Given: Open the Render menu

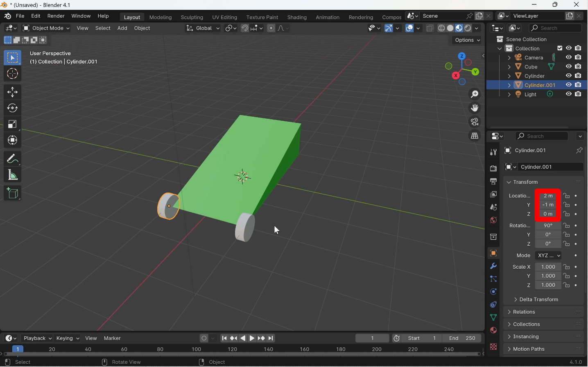Looking at the screenshot, I should coord(56,16).
